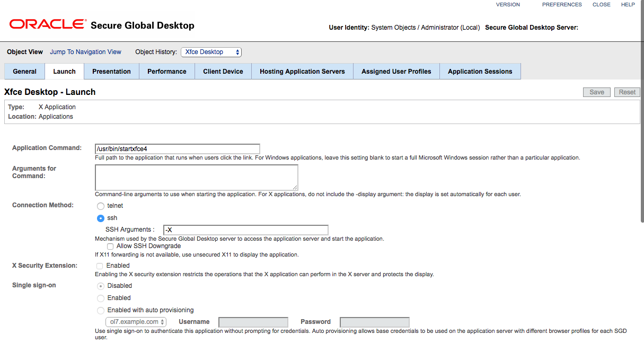This screenshot has height=352, width=644.
Task: Click the 'Location: Applications' text
Action: (x=41, y=117)
